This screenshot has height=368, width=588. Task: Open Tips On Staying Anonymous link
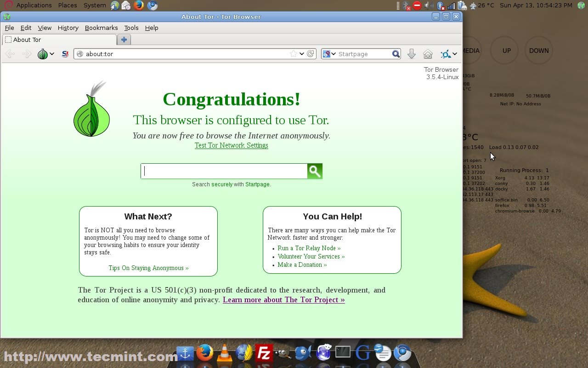tap(148, 268)
